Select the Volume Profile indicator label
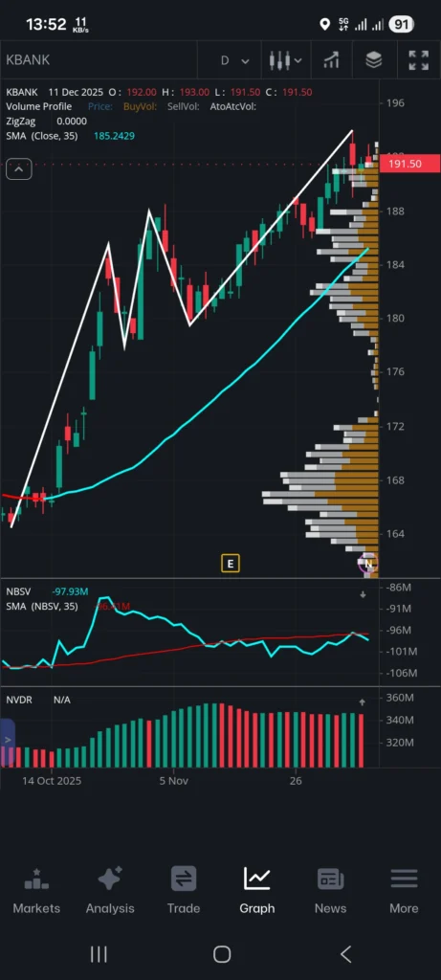The width and height of the screenshot is (441, 980). pos(38,106)
